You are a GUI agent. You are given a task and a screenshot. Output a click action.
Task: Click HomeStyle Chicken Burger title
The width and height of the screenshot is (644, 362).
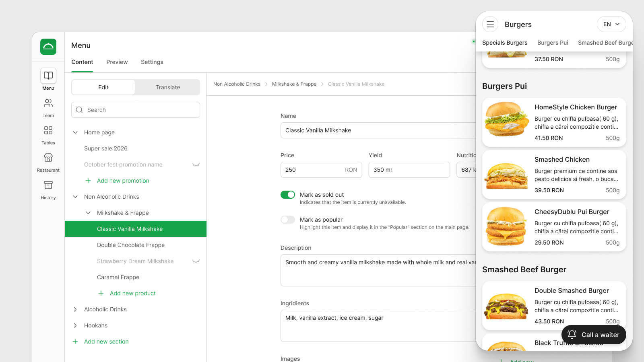(576, 107)
